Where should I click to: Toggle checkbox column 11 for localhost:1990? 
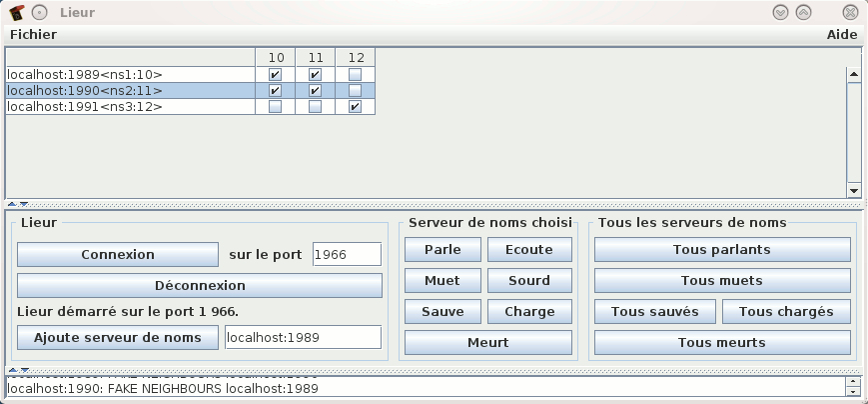tap(315, 90)
